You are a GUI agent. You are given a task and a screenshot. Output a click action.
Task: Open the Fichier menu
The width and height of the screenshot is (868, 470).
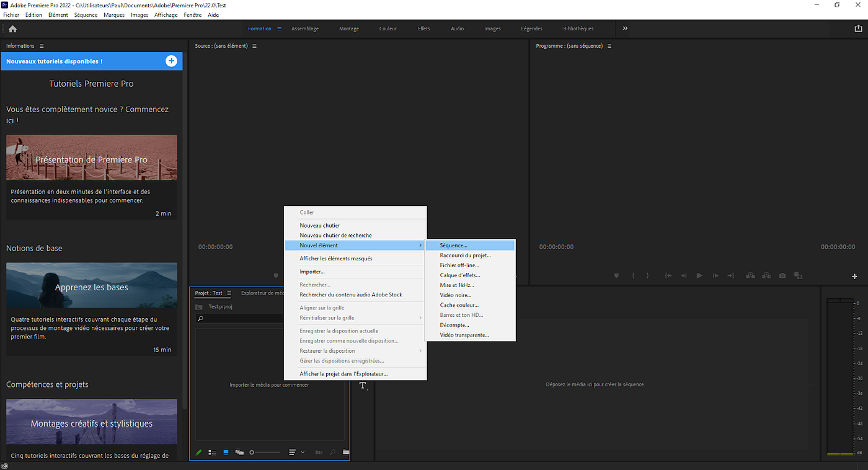(11, 15)
